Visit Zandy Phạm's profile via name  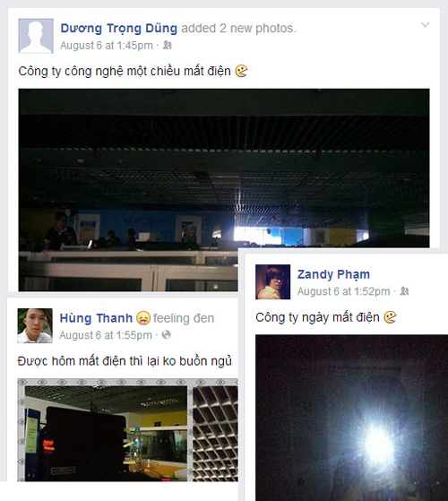[x=333, y=274]
